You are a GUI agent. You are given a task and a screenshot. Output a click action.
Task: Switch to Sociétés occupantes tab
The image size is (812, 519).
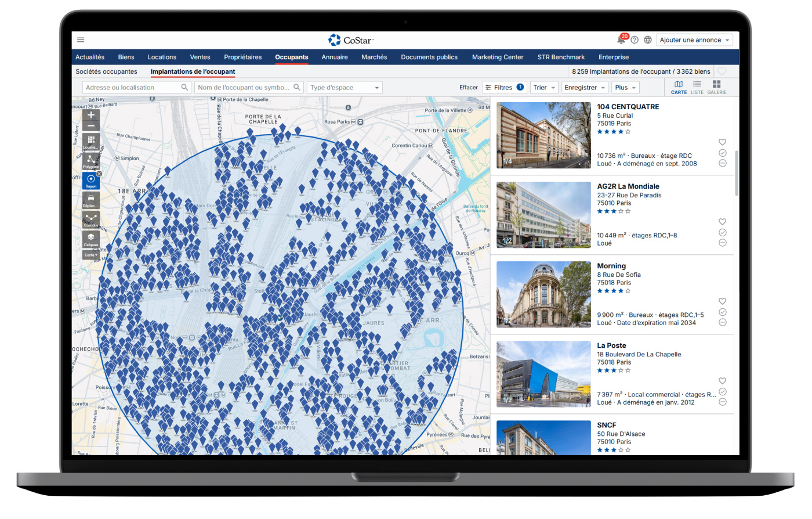tap(106, 71)
